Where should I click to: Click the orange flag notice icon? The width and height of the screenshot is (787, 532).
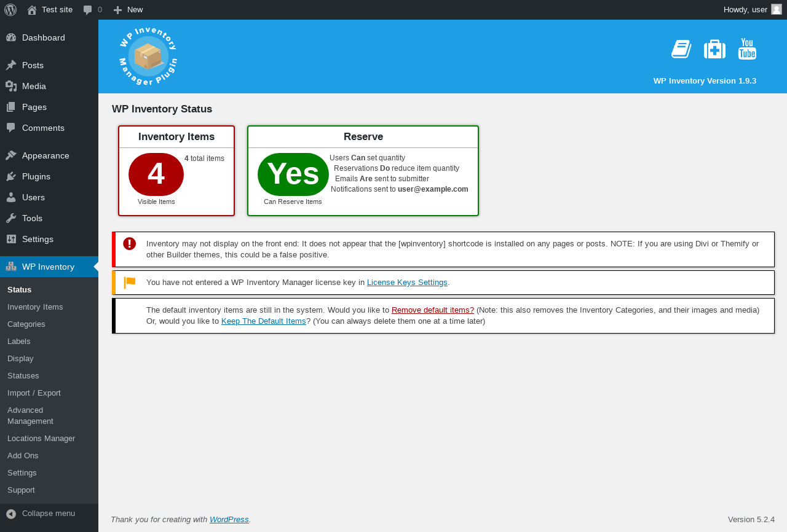(x=129, y=283)
